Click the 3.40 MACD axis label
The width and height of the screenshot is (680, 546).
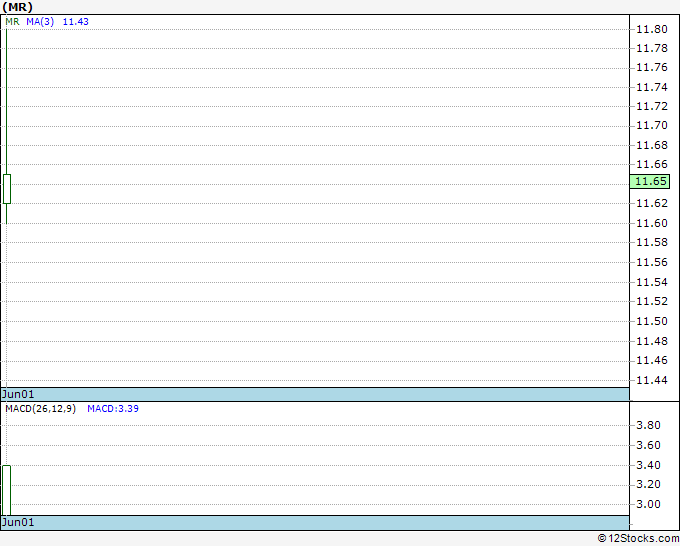648,465
